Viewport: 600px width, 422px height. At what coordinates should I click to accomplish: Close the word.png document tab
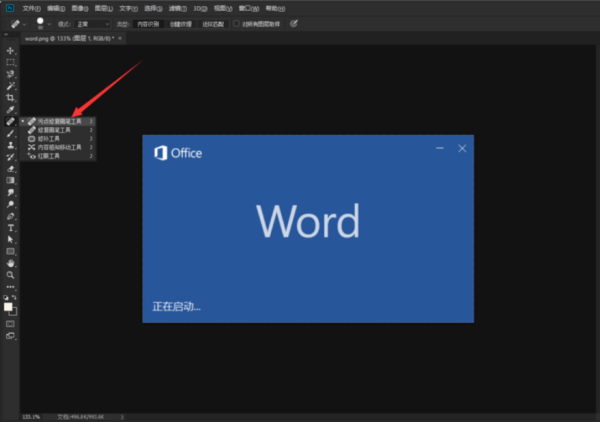click(120, 38)
